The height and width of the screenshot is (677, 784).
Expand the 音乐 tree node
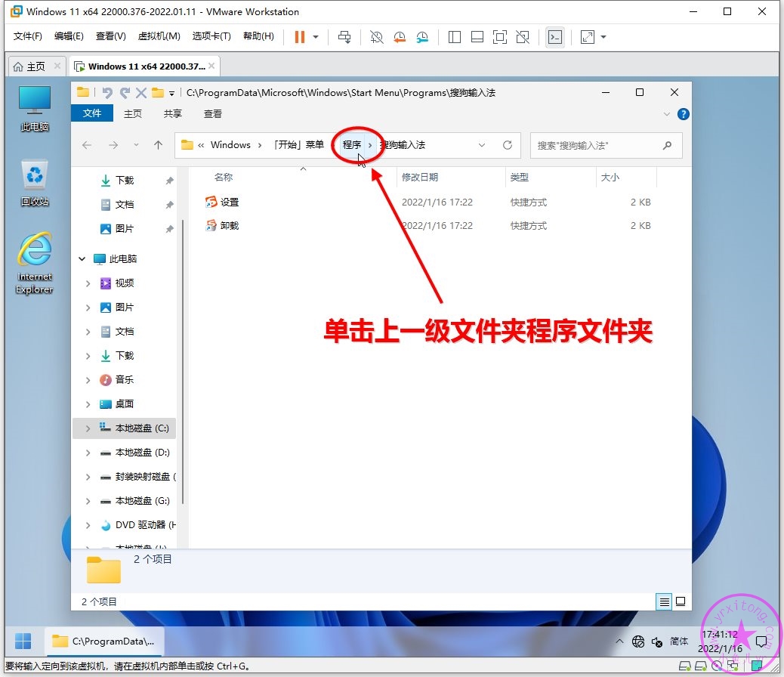pyautogui.click(x=88, y=380)
